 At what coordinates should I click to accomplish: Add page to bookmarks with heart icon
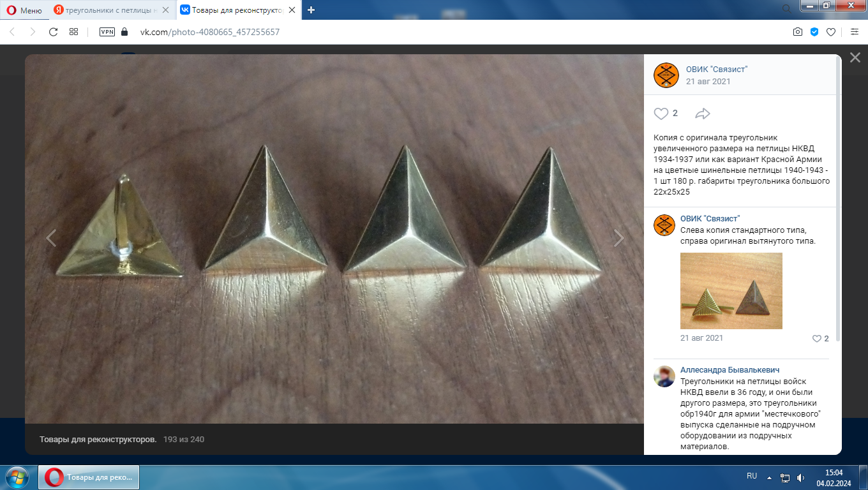pos(831,32)
